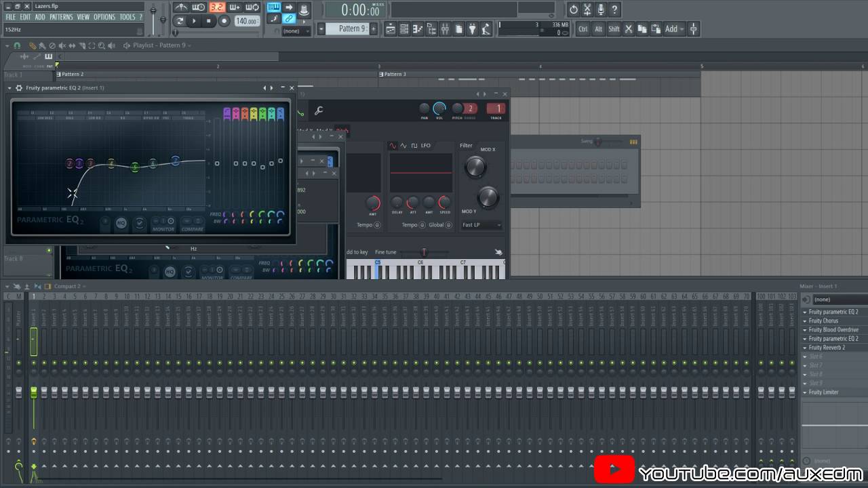Toggle pattern/song mode button
The width and height of the screenshot is (868, 488).
pyautogui.click(x=179, y=21)
